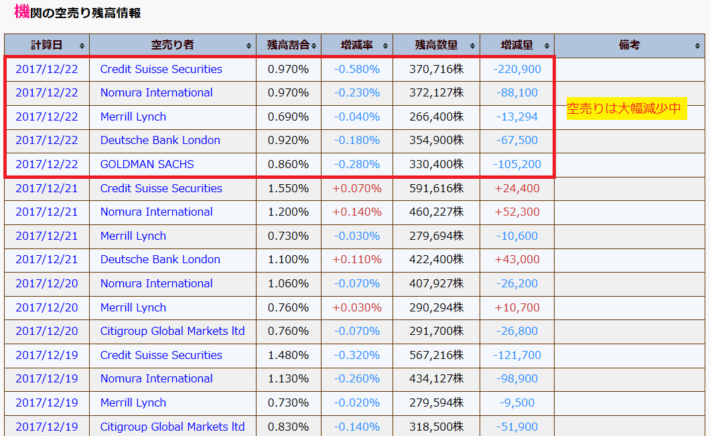Open Citigroup Global Markets ltd in 291,700株 row

(x=173, y=331)
